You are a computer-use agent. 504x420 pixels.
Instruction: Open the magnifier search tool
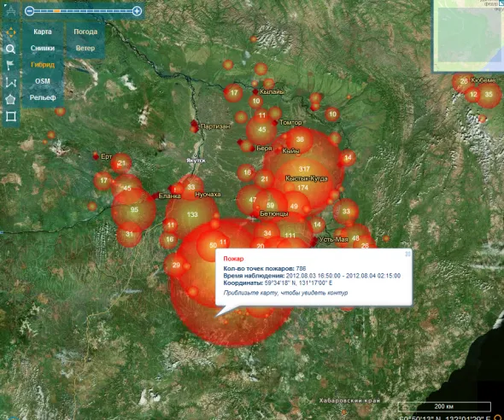[x=10, y=49]
